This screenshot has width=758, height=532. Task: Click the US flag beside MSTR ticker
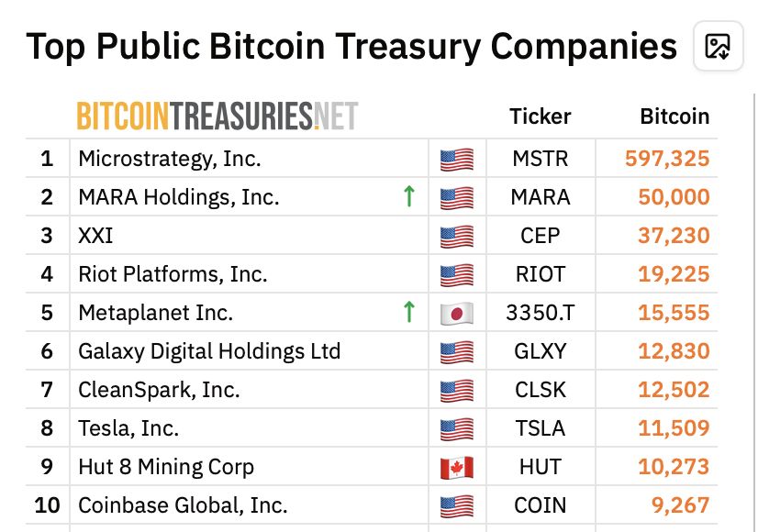457,160
